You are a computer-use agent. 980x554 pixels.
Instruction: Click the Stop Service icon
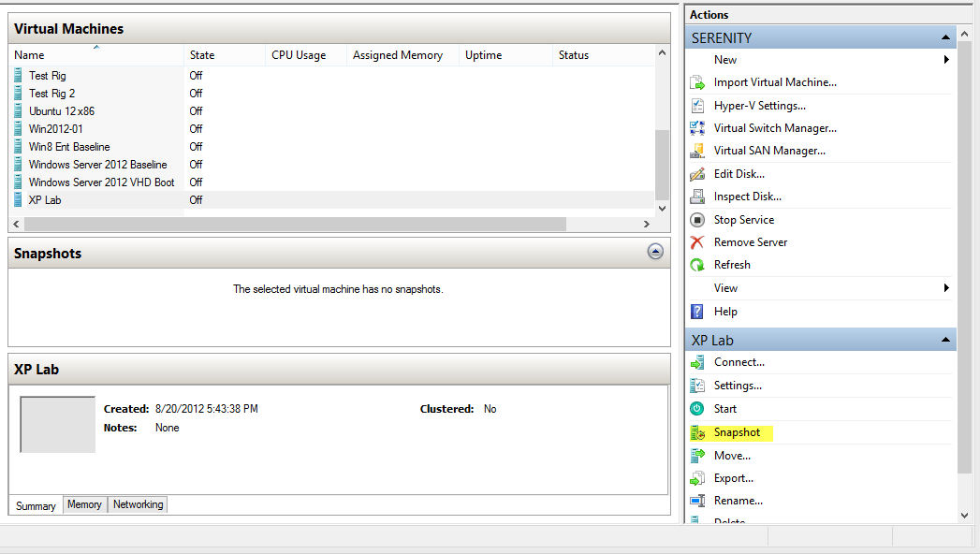[697, 220]
